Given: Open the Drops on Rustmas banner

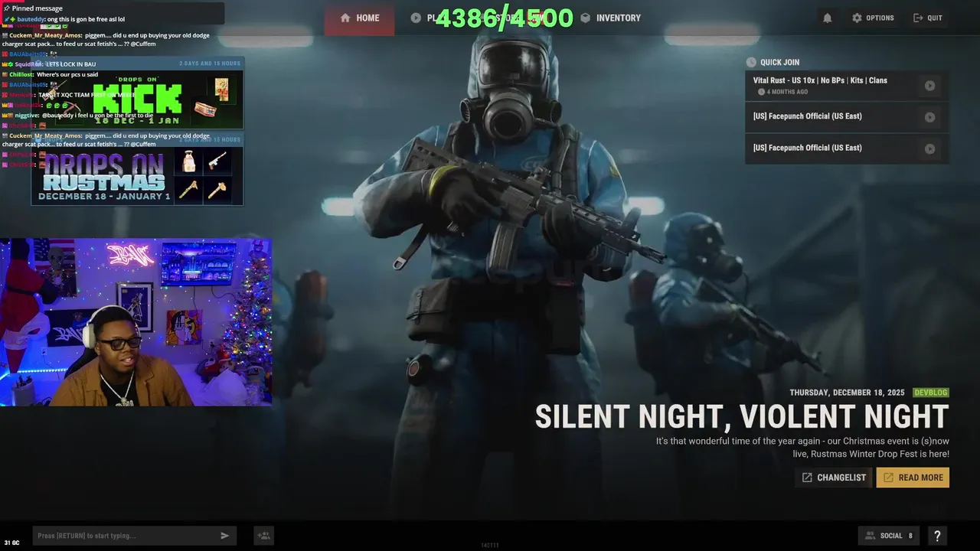Looking at the screenshot, I should [137, 169].
